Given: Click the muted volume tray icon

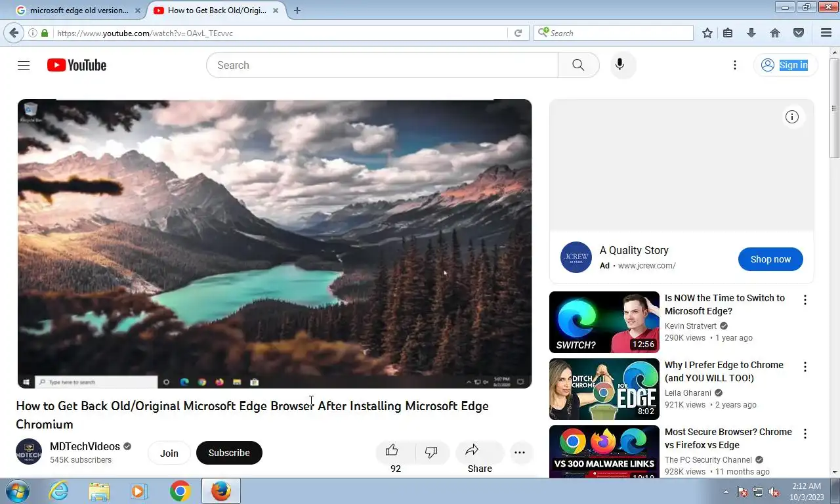Looking at the screenshot, I should [774, 492].
